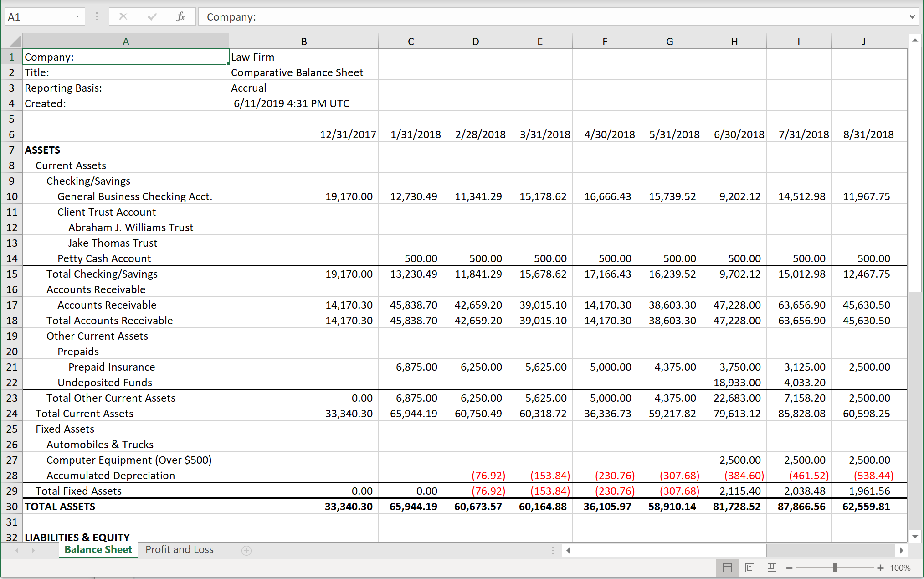
Task: Click 'Automobiles & Trucks' label cell
Action: point(126,445)
